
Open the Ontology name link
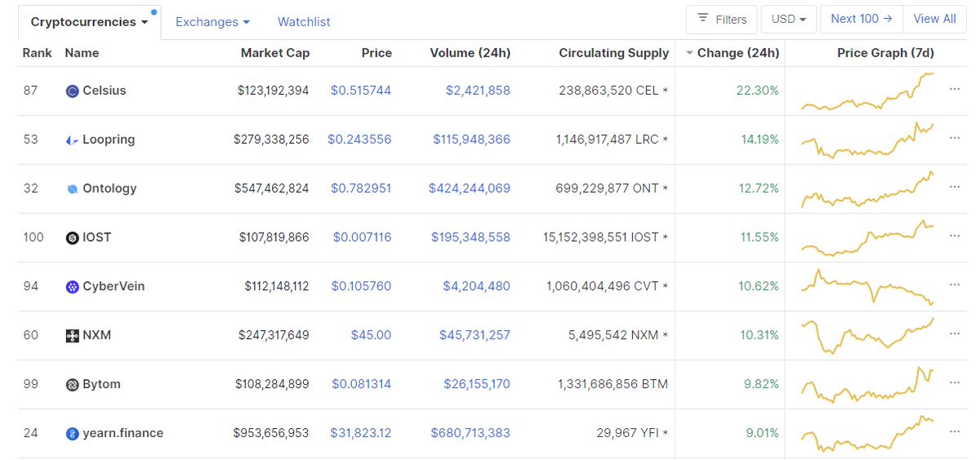[109, 189]
